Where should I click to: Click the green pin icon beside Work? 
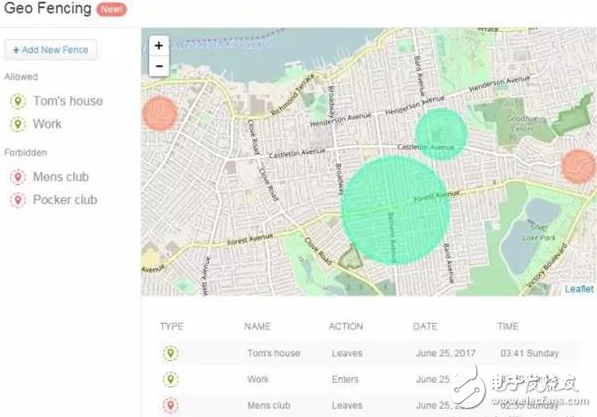coord(18,124)
